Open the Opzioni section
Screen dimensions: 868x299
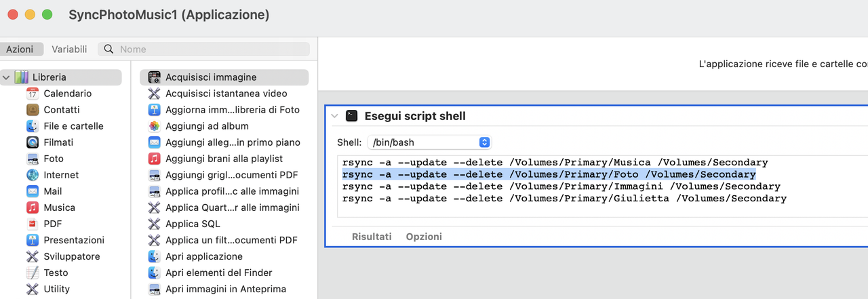click(x=424, y=237)
